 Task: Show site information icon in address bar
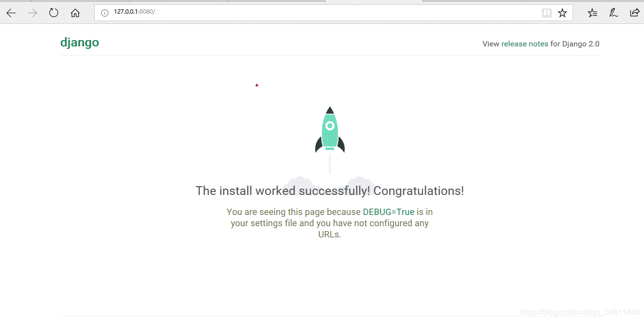click(105, 13)
